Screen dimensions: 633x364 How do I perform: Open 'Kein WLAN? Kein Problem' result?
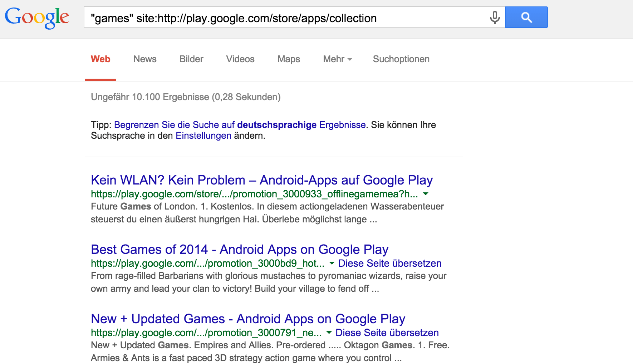(x=262, y=180)
